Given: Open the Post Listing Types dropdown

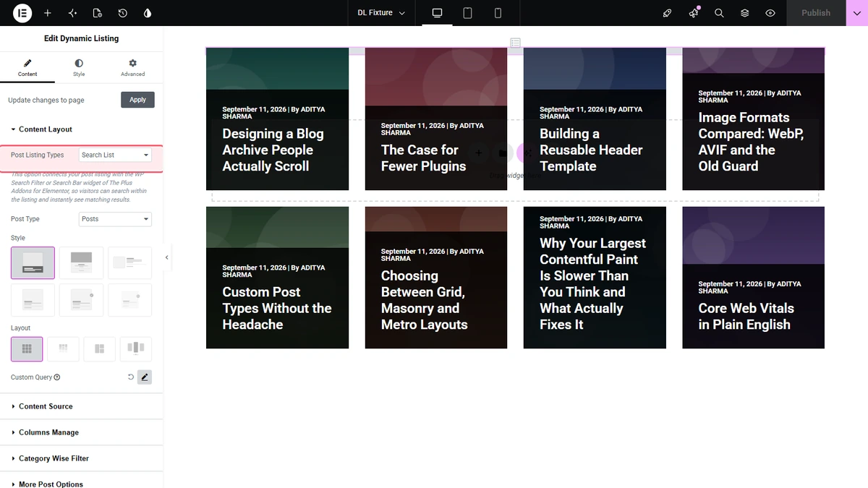Looking at the screenshot, I should point(115,155).
